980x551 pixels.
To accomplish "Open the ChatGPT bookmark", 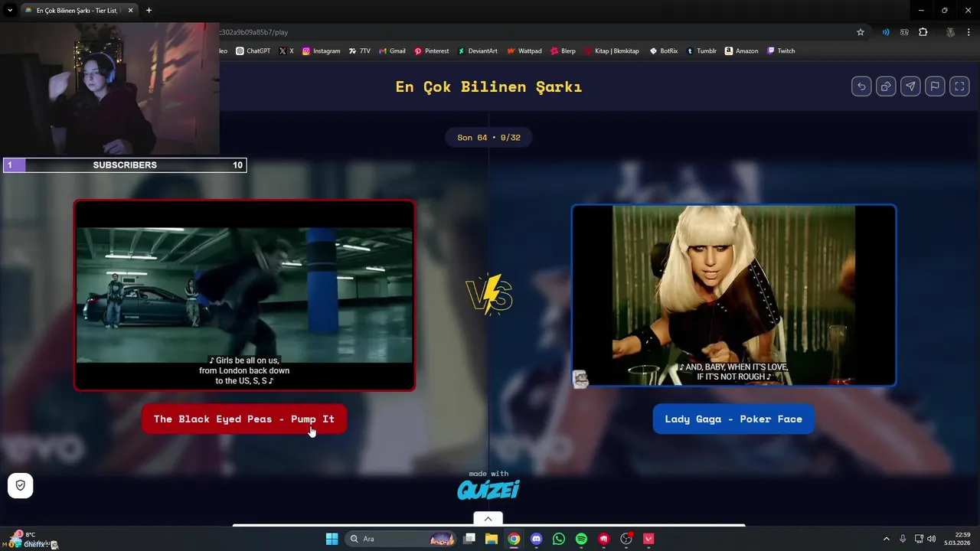I will tap(253, 51).
